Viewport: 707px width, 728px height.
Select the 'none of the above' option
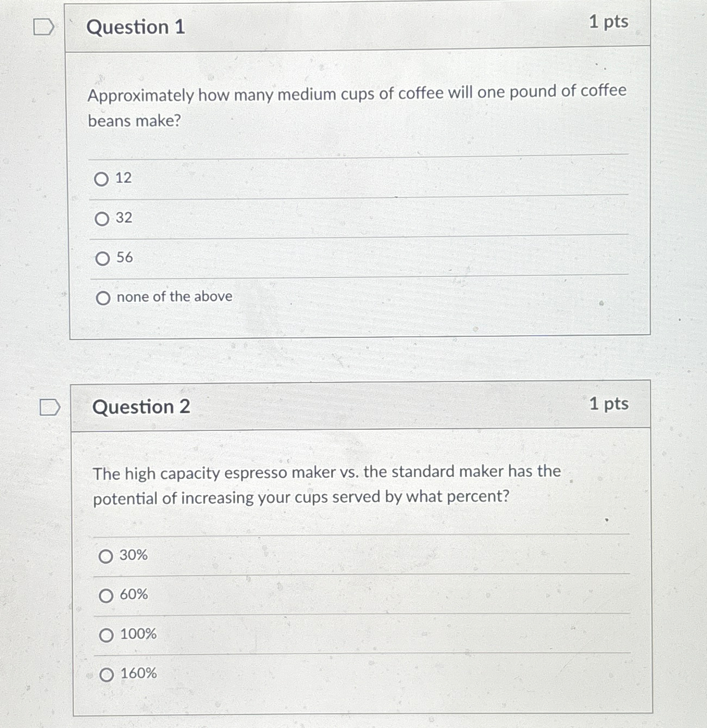(103, 297)
